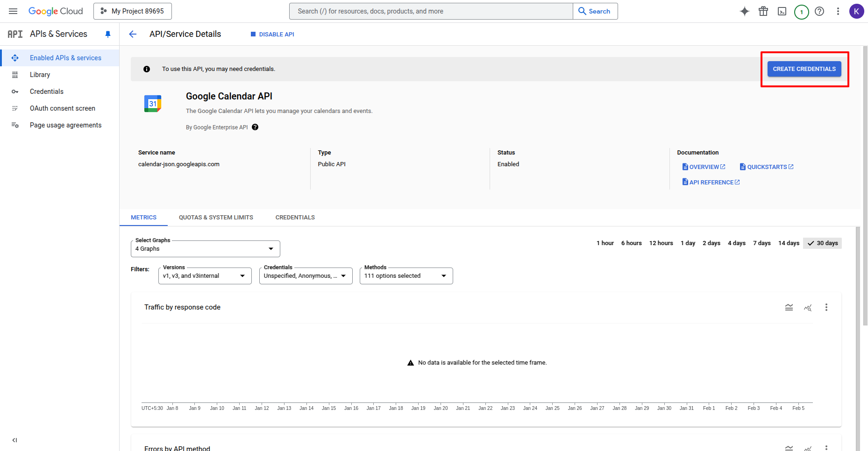
Task: Focus the resource search input field
Action: [431, 11]
